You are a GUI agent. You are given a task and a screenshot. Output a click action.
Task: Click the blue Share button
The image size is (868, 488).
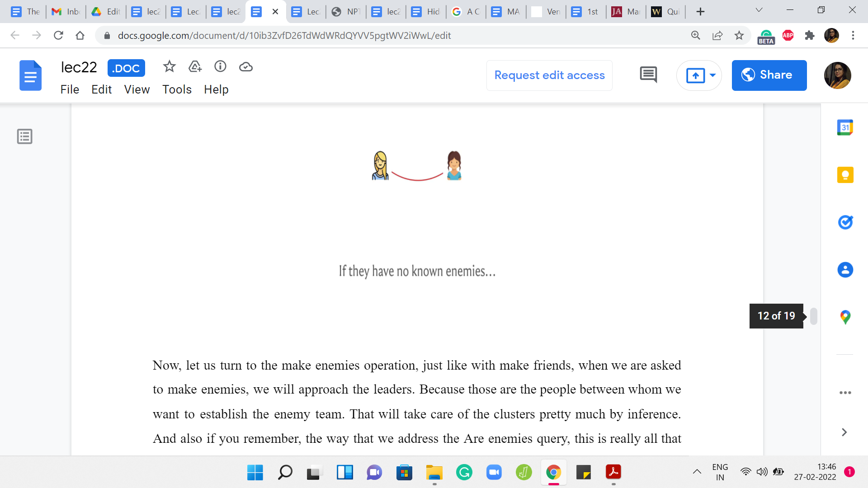[769, 75]
